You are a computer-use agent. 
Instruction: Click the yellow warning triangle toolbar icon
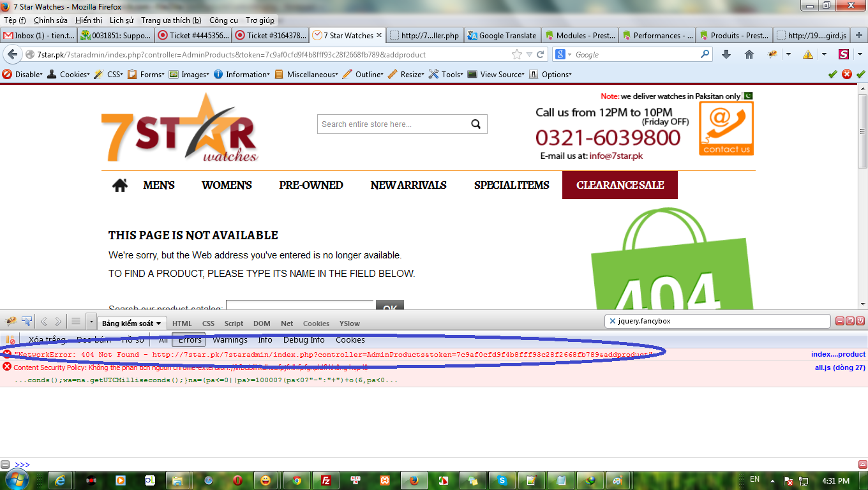click(x=808, y=55)
